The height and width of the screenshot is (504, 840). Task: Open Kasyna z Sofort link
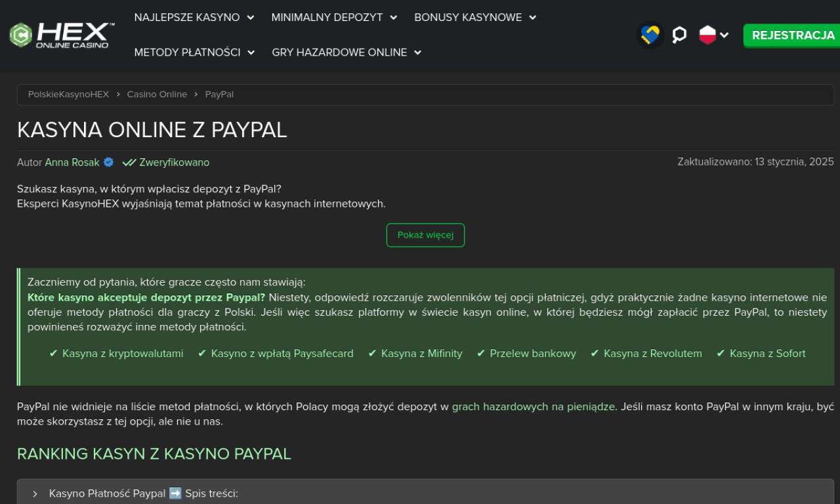pyautogui.click(x=767, y=354)
